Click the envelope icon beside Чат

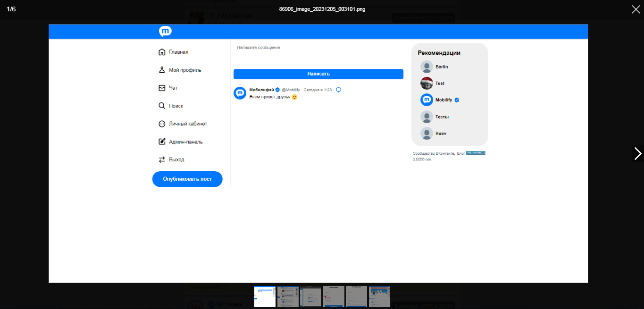[x=162, y=88]
